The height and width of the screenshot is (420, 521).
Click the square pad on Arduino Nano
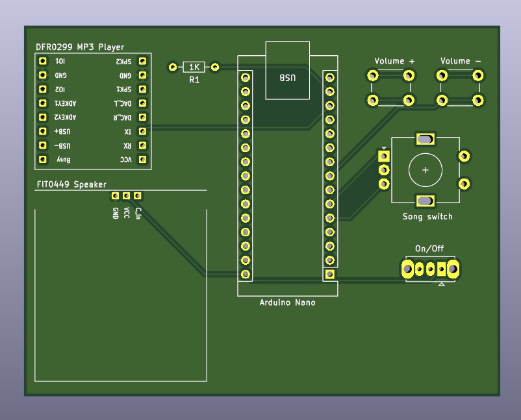[x=329, y=274]
